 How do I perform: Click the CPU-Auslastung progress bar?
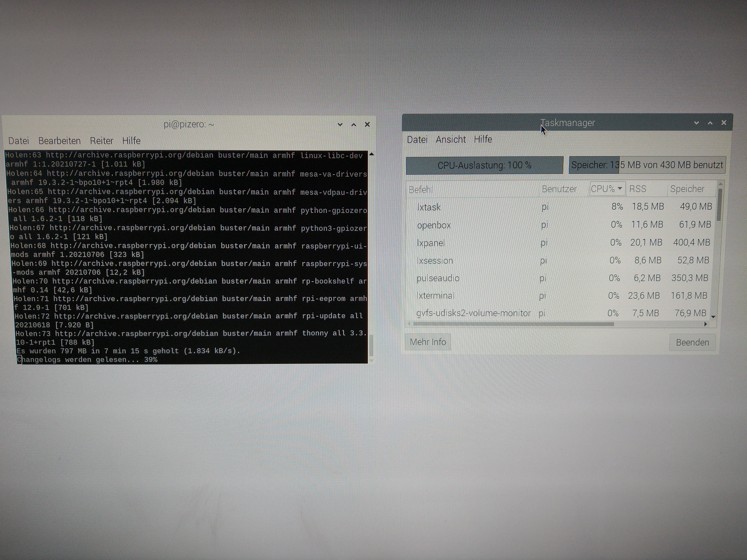(484, 165)
